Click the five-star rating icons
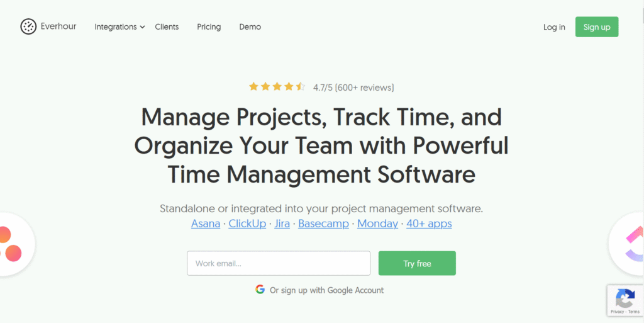This screenshot has width=644, height=323. [277, 87]
